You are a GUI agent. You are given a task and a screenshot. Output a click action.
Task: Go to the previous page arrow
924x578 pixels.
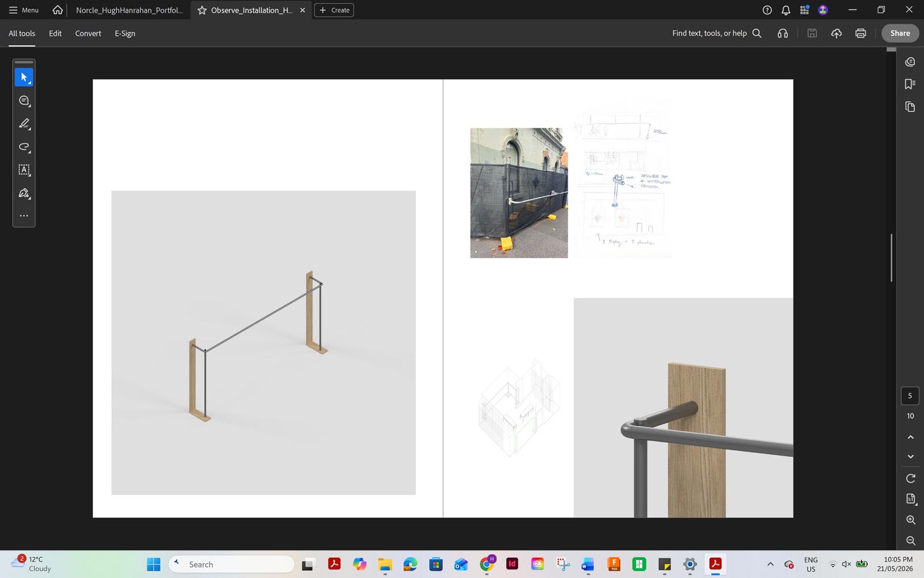(x=911, y=437)
